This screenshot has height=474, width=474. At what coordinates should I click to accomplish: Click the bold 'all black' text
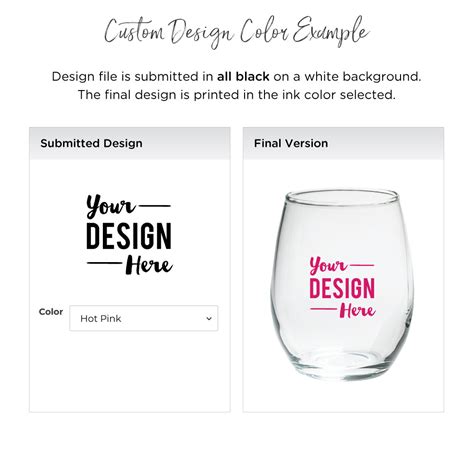tap(243, 77)
